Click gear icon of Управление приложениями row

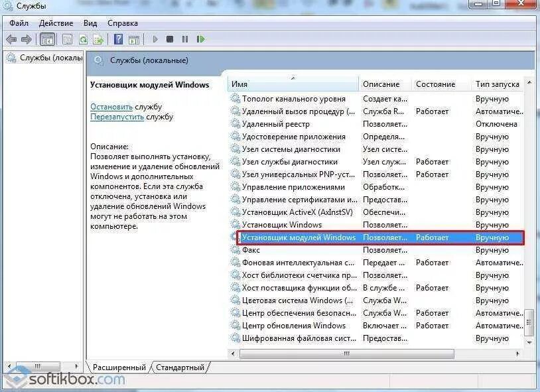point(236,186)
